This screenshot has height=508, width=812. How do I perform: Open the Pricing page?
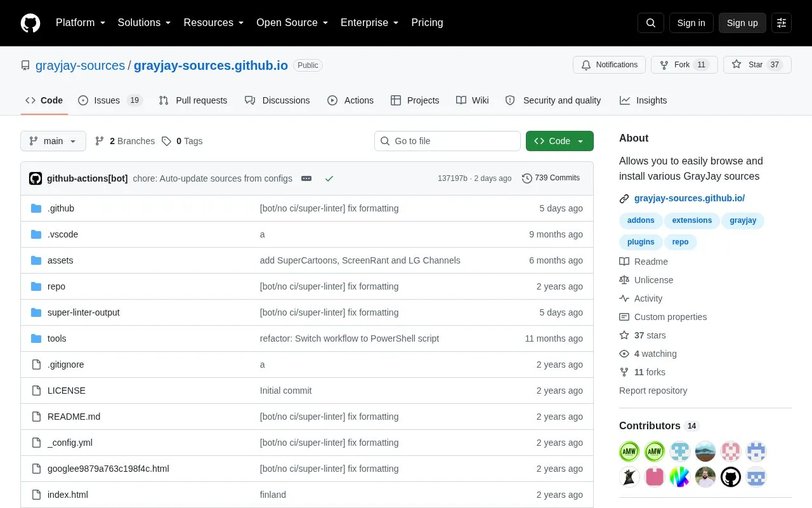tap(427, 23)
